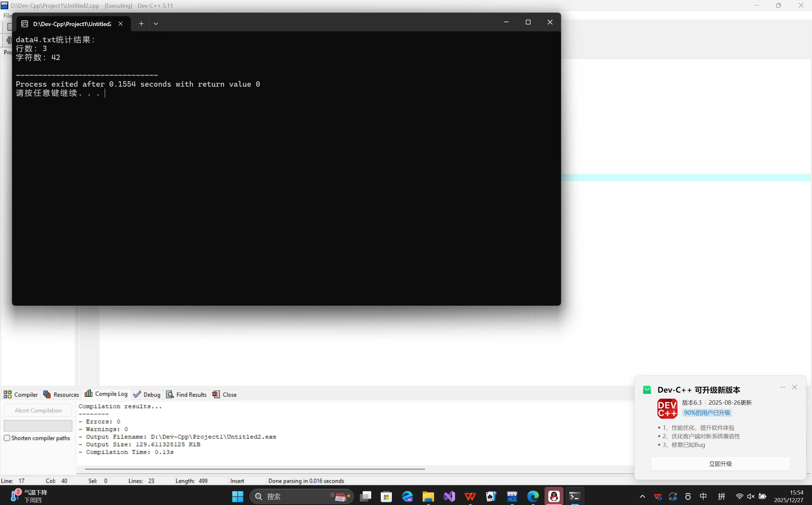812x505 pixels.
Task: Launch Visual Studio from the taskbar
Action: (449, 496)
